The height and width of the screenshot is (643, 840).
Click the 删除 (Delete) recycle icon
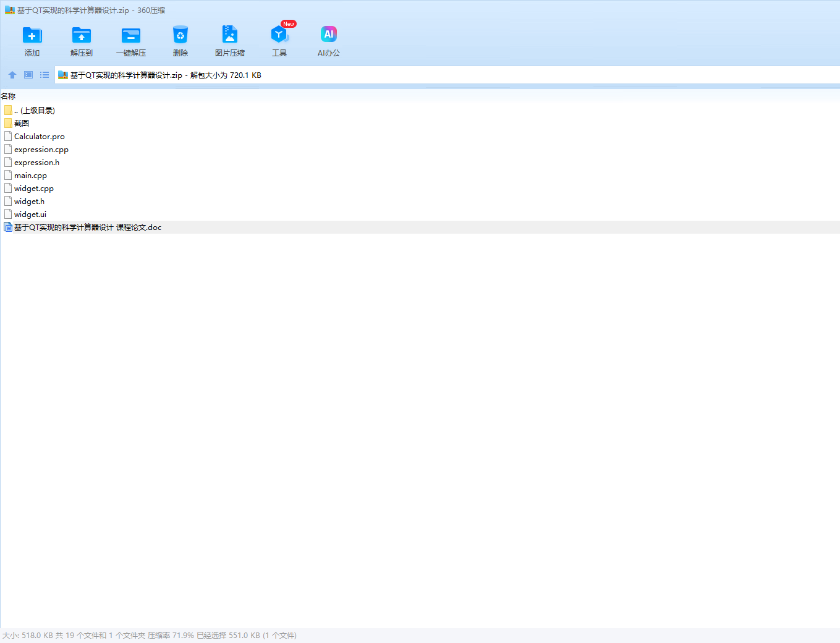[x=180, y=35]
